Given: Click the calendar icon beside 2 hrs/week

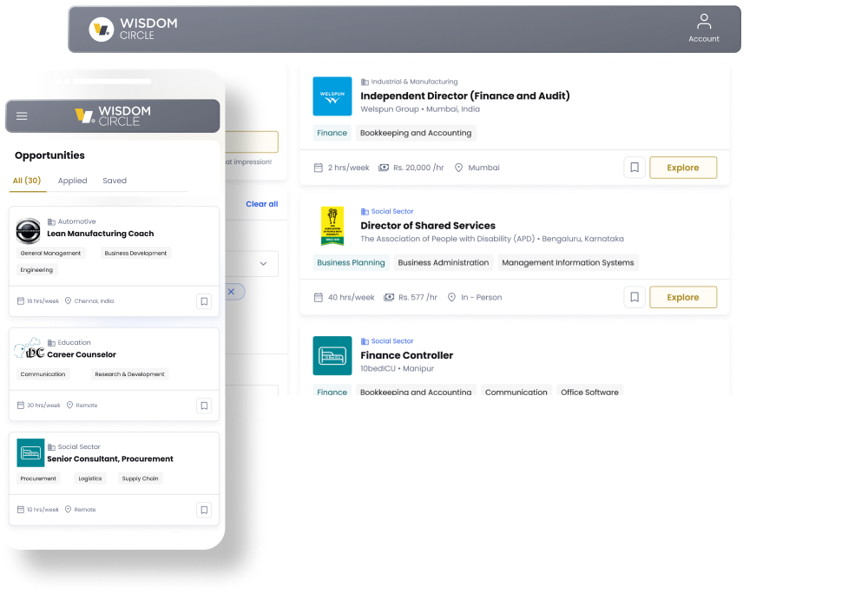Looking at the screenshot, I should tap(319, 168).
